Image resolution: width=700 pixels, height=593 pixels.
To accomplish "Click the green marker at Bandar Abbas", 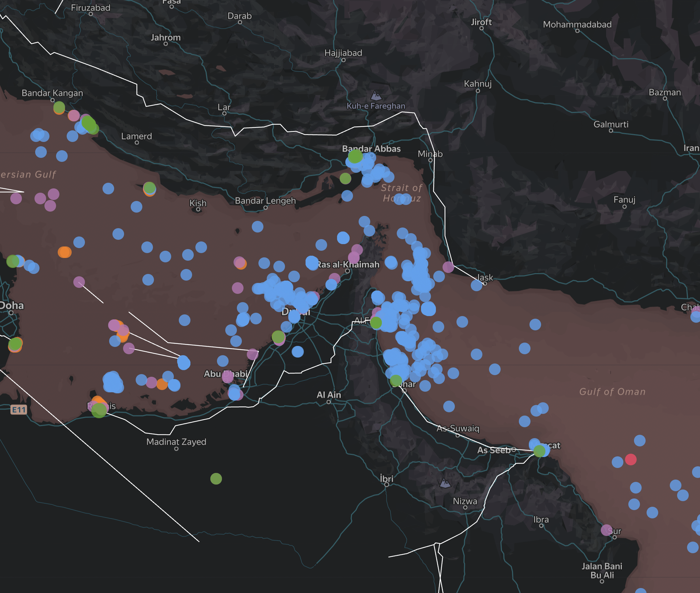I will (x=355, y=156).
